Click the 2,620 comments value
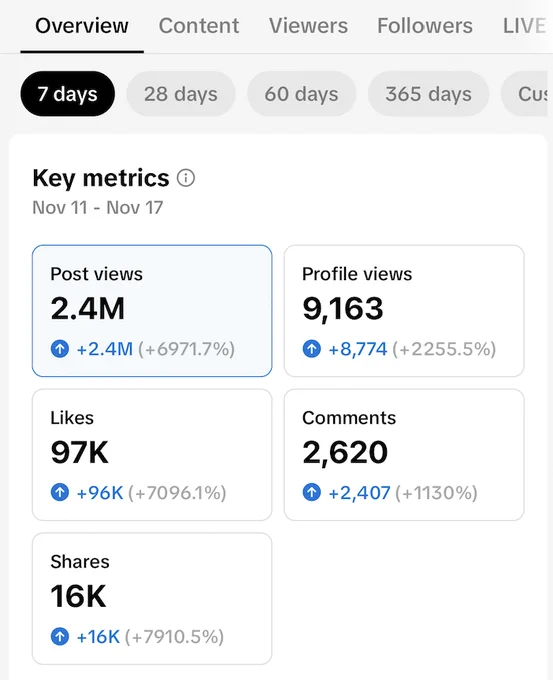This screenshot has height=680, width=553. [345, 453]
